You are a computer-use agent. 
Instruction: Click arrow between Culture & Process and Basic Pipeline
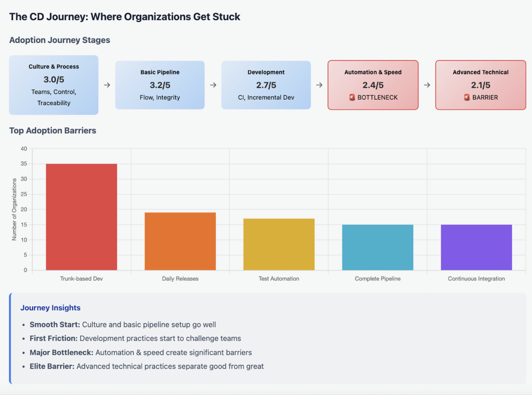pyautogui.click(x=107, y=85)
